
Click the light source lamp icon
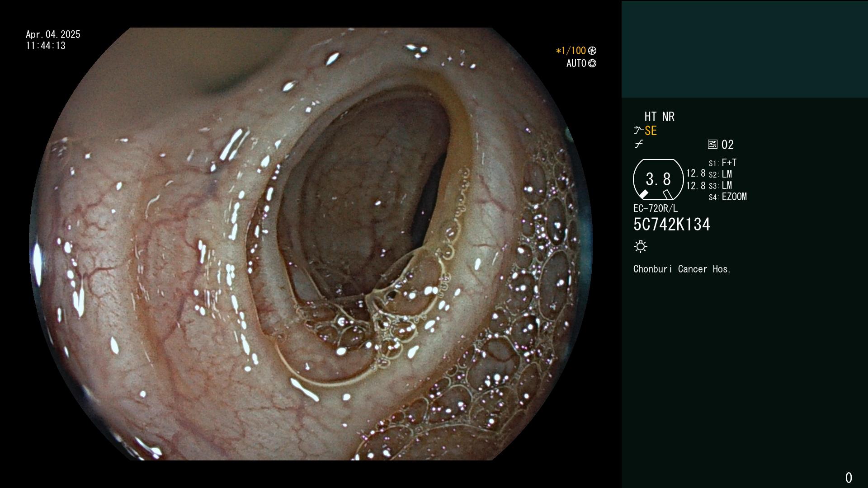[x=641, y=246]
